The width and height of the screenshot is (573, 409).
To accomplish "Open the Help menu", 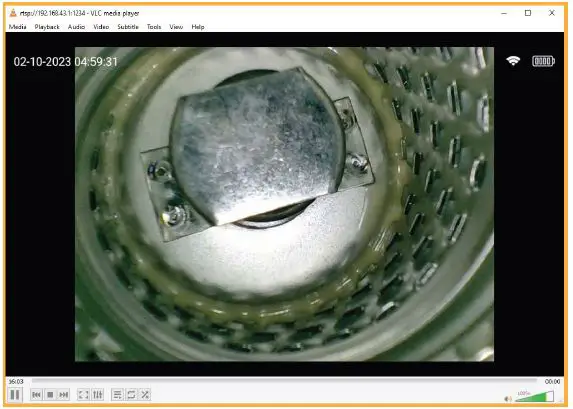I will [x=198, y=27].
